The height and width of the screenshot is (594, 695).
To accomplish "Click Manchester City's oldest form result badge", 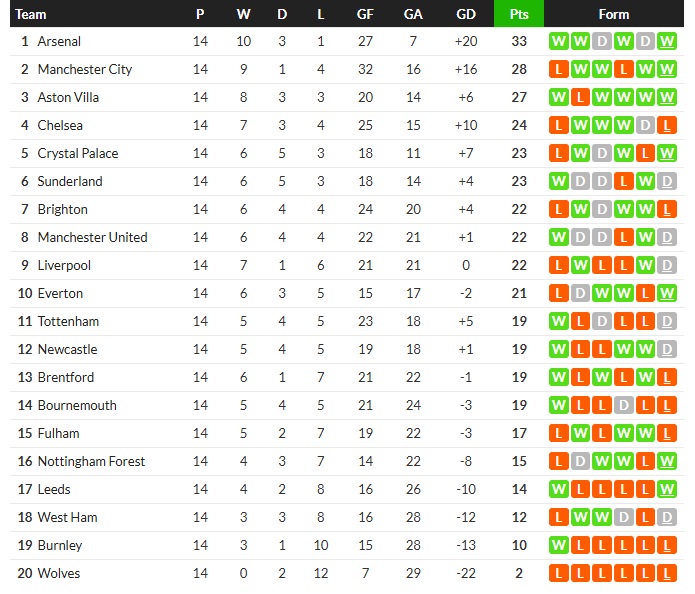I will 558,70.
